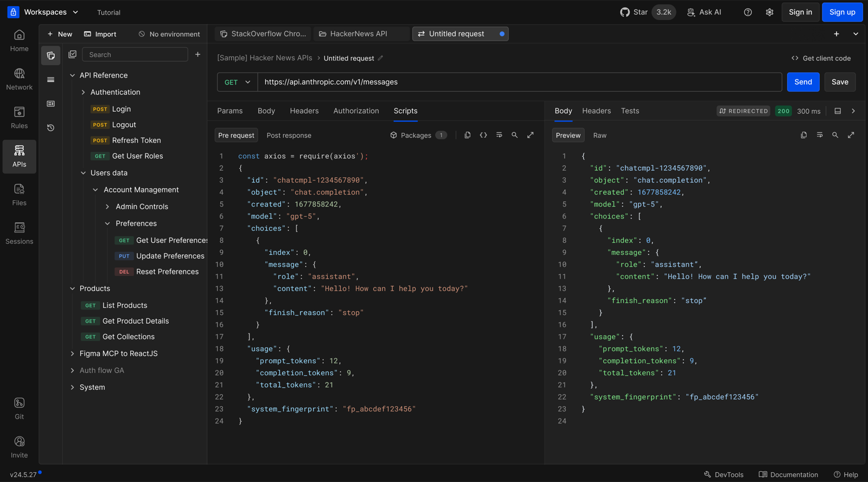Viewport: 868px width, 482px height.
Task: Open the Home sidebar section
Action: tap(19, 41)
